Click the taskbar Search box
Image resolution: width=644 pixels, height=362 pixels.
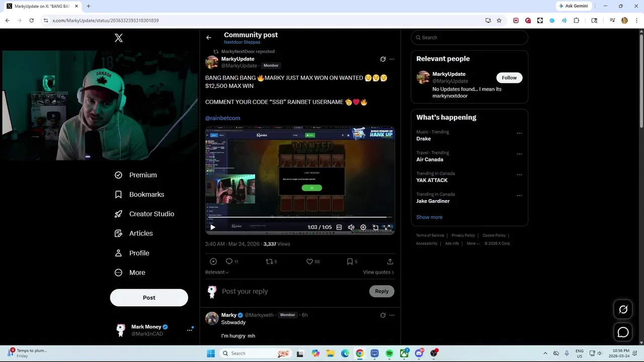tap(256, 353)
